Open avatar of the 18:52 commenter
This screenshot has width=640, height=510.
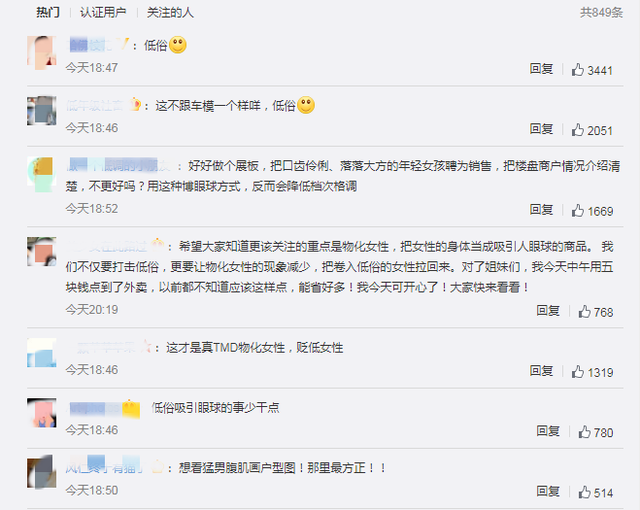pos(42,174)
